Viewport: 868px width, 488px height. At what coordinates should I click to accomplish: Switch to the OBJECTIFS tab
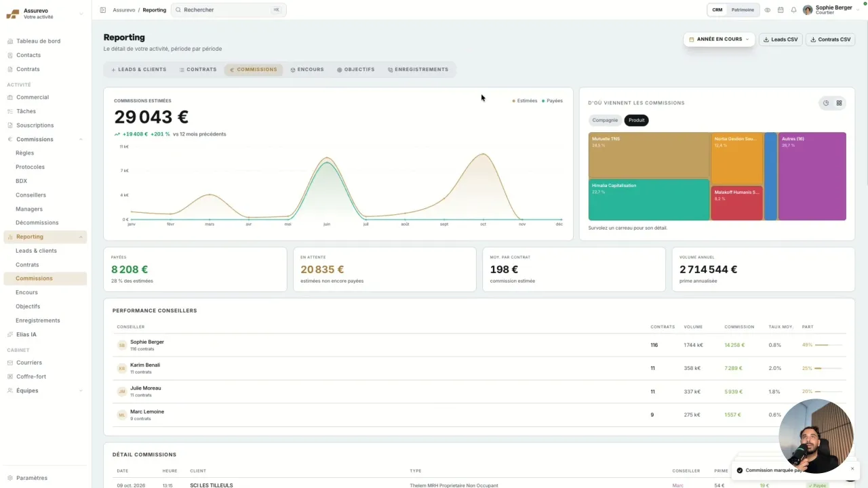[x=356, y=70]
